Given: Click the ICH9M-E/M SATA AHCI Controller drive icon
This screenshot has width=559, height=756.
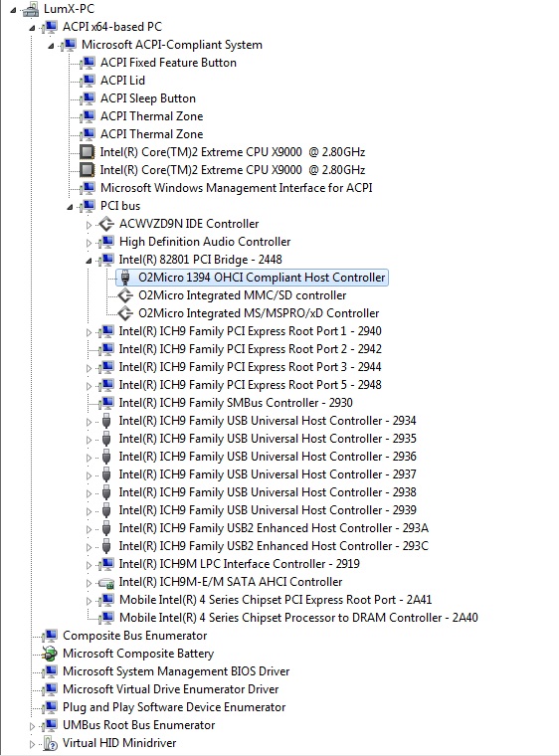Looking at the screenshot, I should click(105, 582).
